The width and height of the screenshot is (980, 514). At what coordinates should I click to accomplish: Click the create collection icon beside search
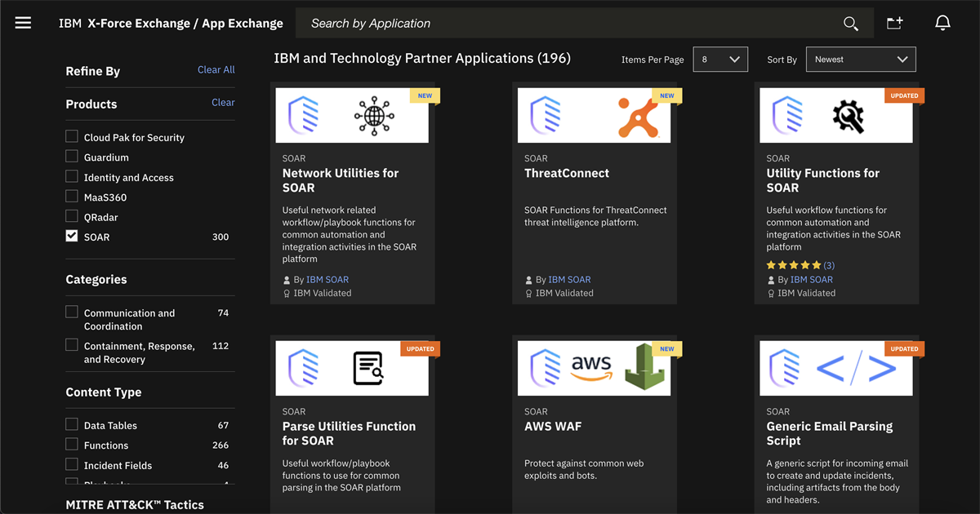click(895, 24)
